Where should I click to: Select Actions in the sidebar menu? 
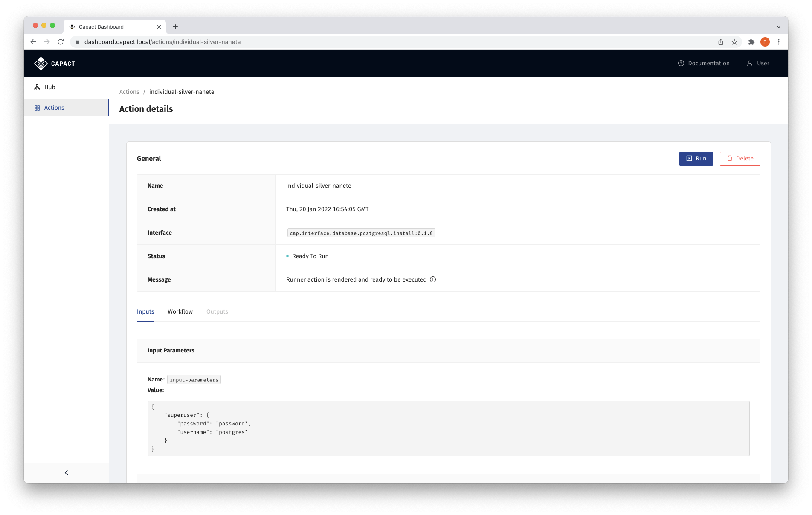54,108
